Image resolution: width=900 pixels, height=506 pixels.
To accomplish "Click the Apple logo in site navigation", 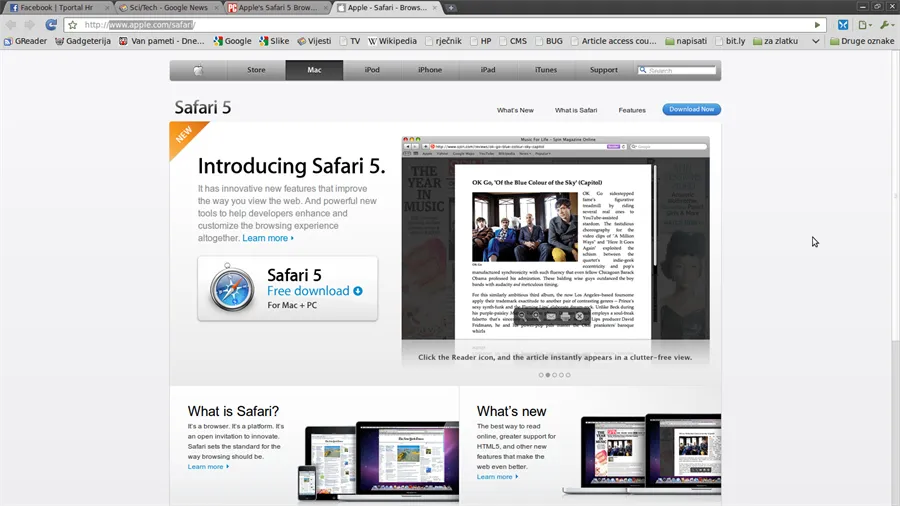I will point(198,70).
